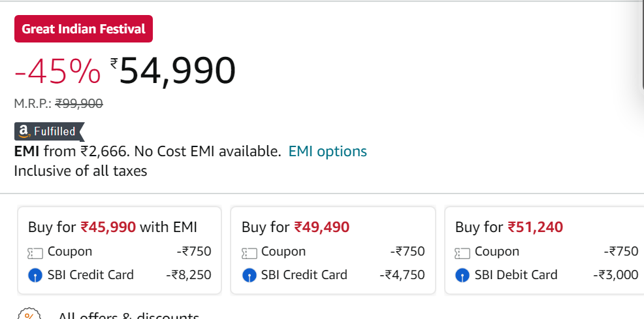Screen dimensions: 644x319
Task: Click the SBI Credit Card -₹8,250 discount line
Action: click(120, 275)
